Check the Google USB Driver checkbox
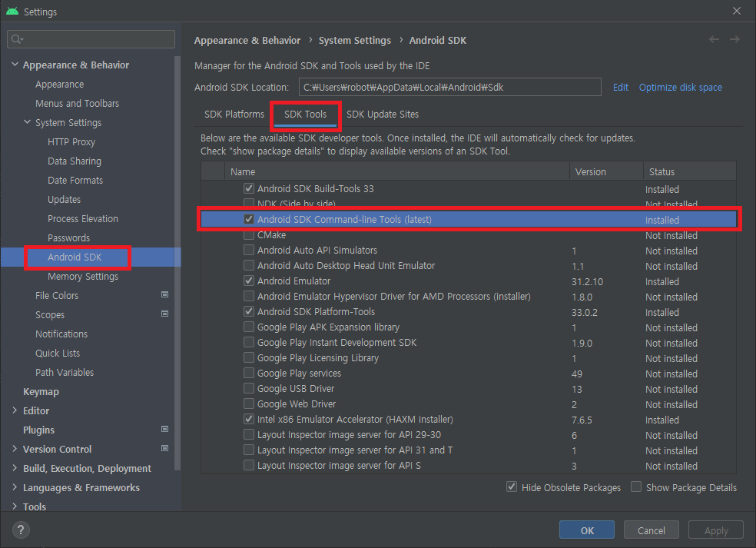The image size is (756, 548). tap(249, 388)
